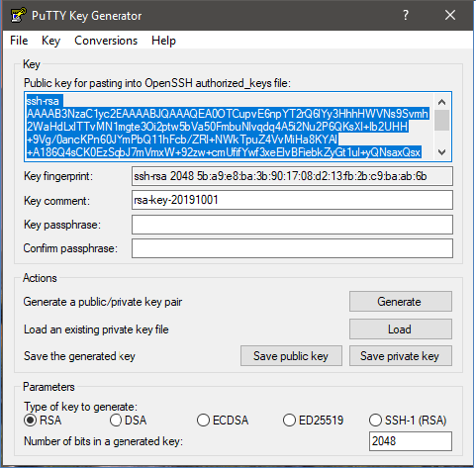Click the 'Generate a public/private key pair' text
Screen dimensions: 476x469
[x=103, y=302]
